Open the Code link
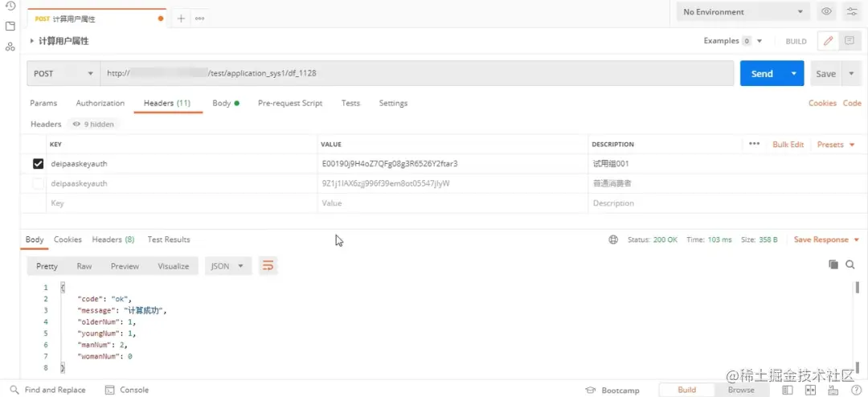868x397 pixels. tap(852, 103)
